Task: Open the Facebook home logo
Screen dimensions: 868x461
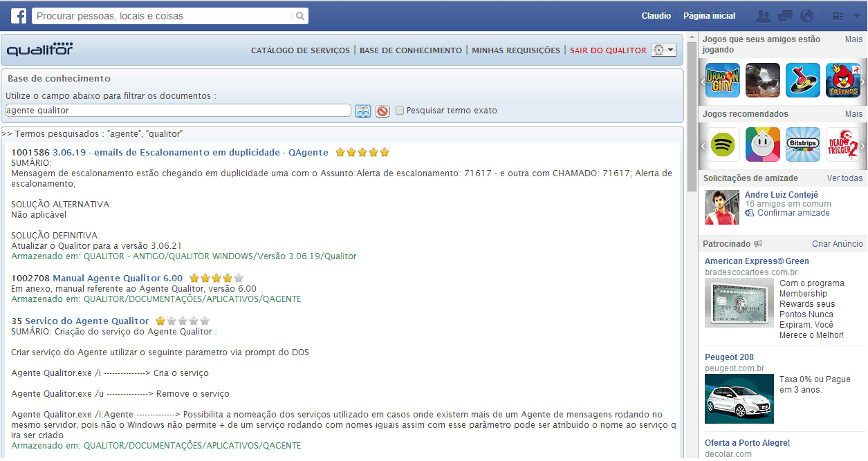Action: [19, 16]
